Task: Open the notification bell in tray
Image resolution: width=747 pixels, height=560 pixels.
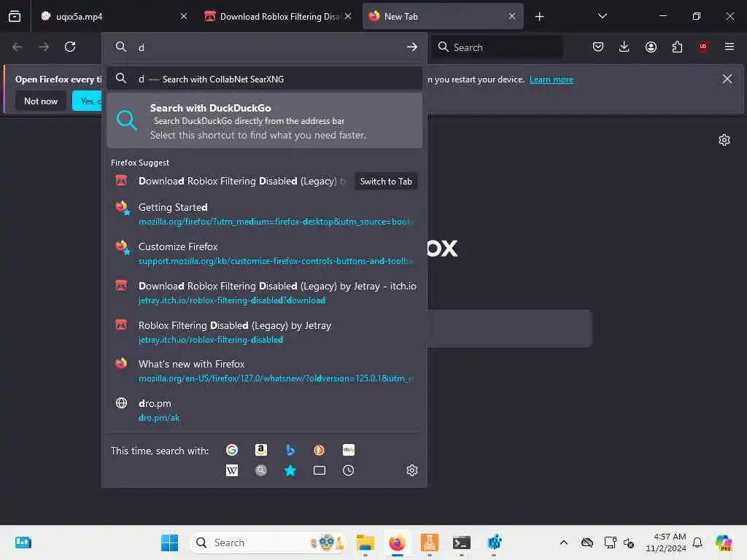Action: click(x=697, y=542)
